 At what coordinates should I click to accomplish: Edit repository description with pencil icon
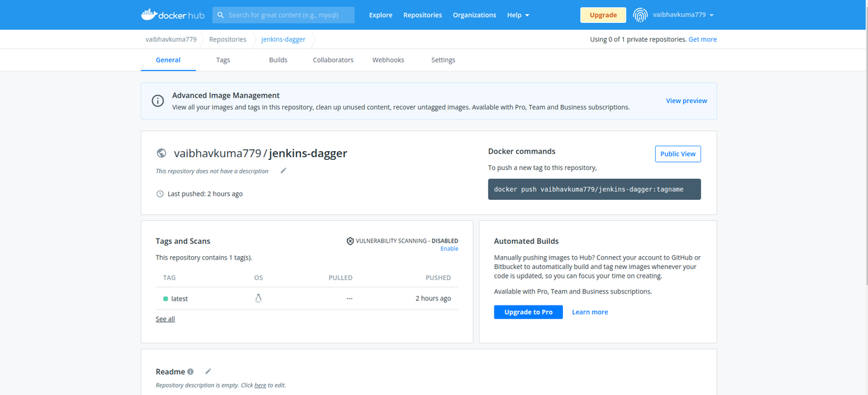(283, 171)
